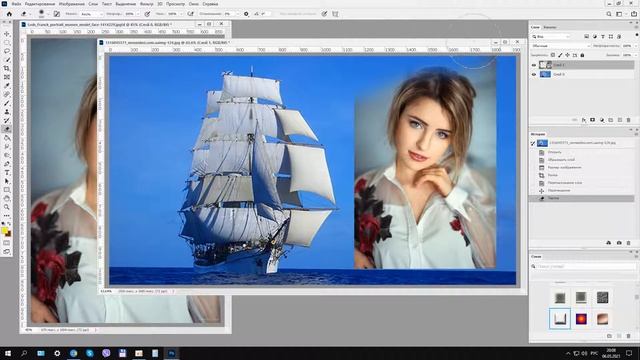Select the Horizontal Type tool
This screenshot has width=640, height=360.
point(7,172)
